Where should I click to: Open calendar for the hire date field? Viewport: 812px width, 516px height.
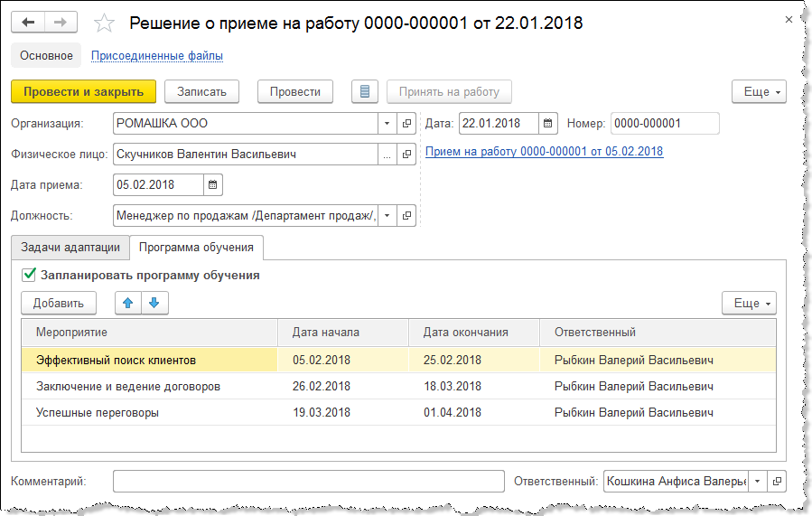click(212, 185)
